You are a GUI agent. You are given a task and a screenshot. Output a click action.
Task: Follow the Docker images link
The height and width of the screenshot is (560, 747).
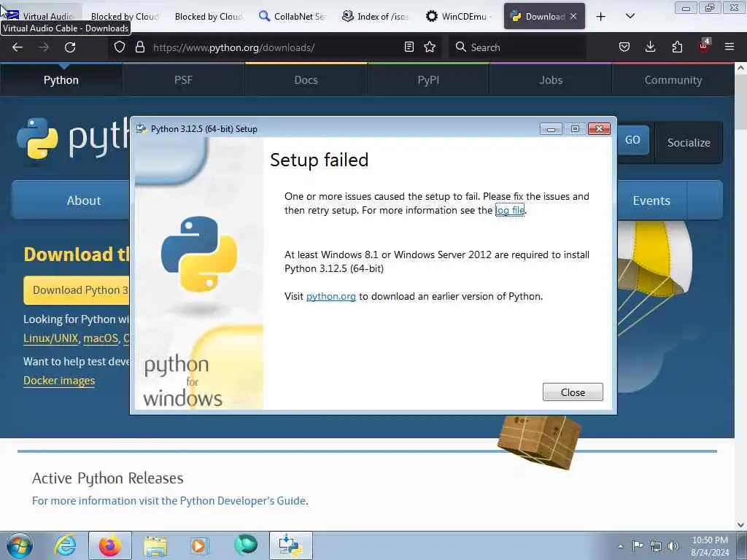pos(59,381)
